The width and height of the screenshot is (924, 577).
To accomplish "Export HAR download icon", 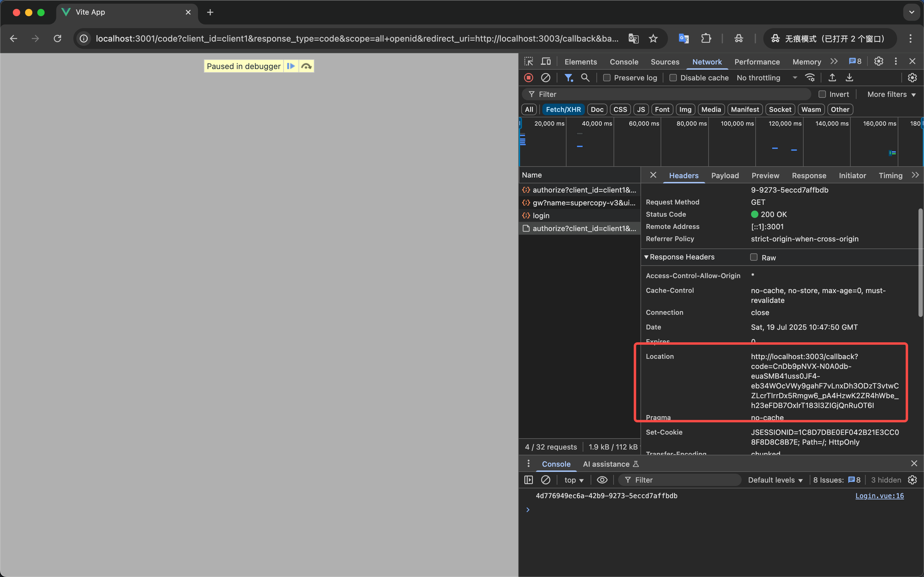I will [849, 78].
